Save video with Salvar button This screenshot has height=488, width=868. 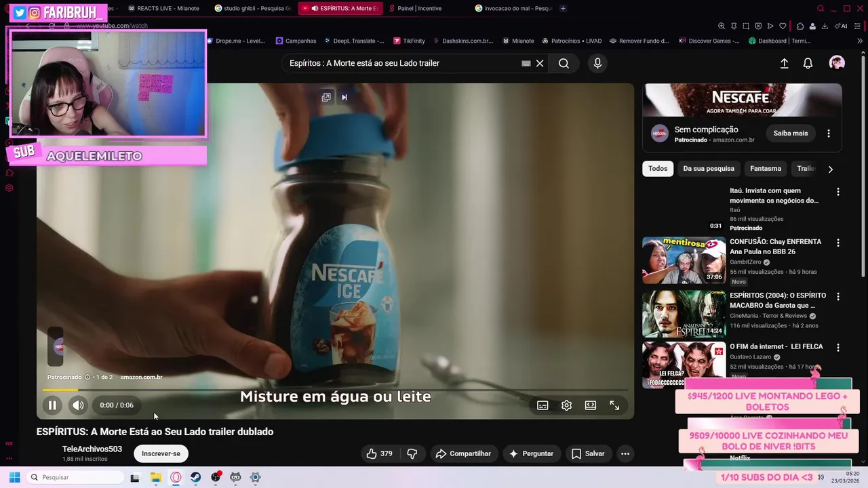[588, 453]
